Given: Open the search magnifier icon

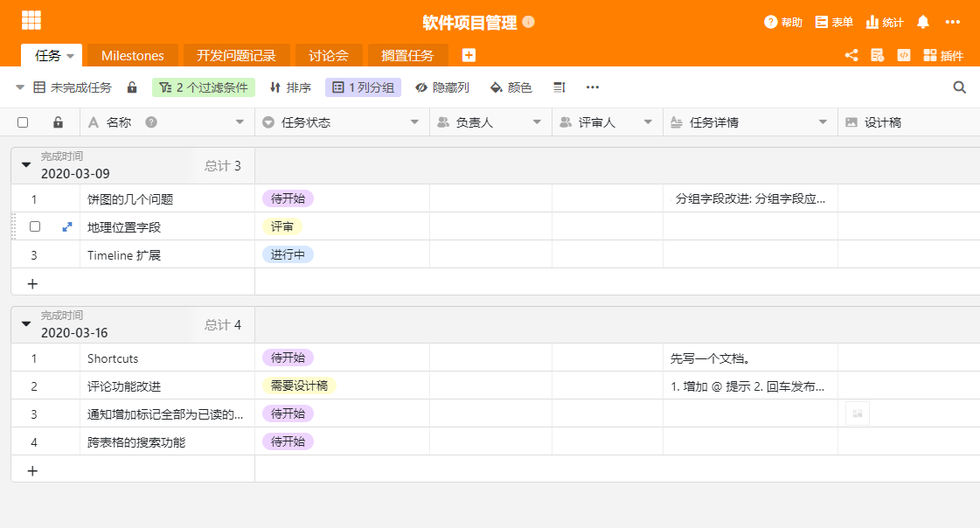Looking at the screenshot, I should point(959,87).
